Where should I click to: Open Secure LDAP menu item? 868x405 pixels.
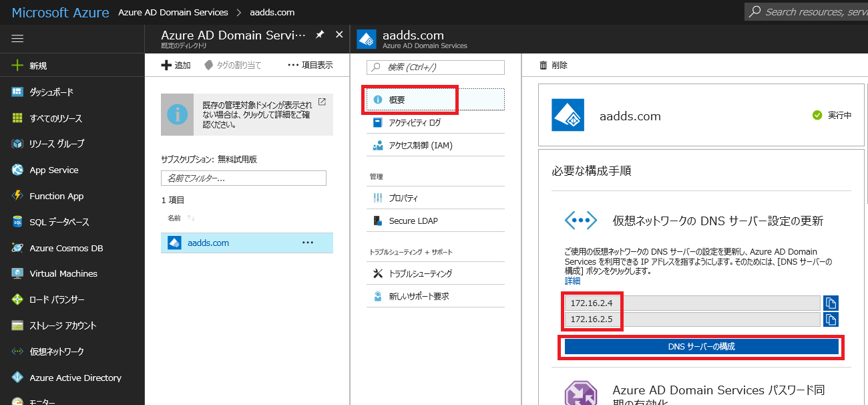point(435,221)
